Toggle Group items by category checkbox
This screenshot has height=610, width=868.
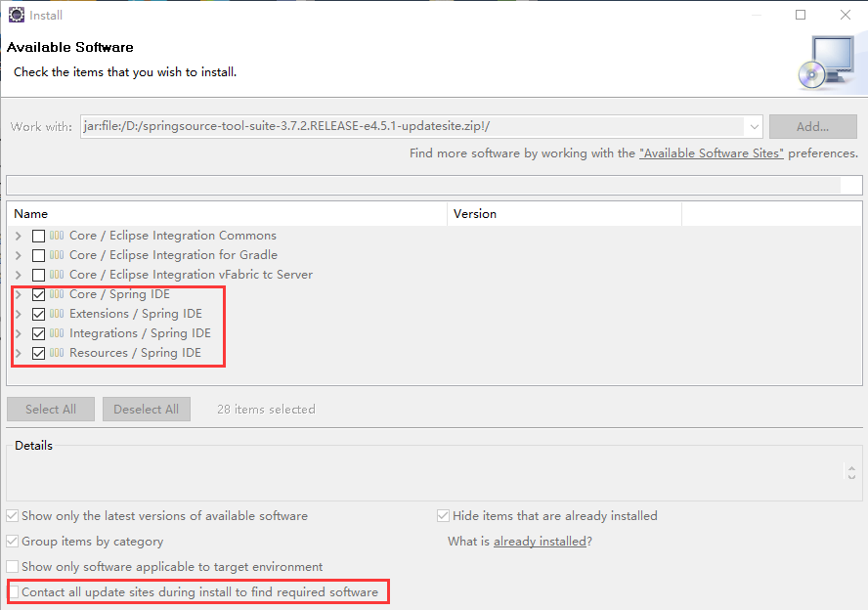(12, 542)
